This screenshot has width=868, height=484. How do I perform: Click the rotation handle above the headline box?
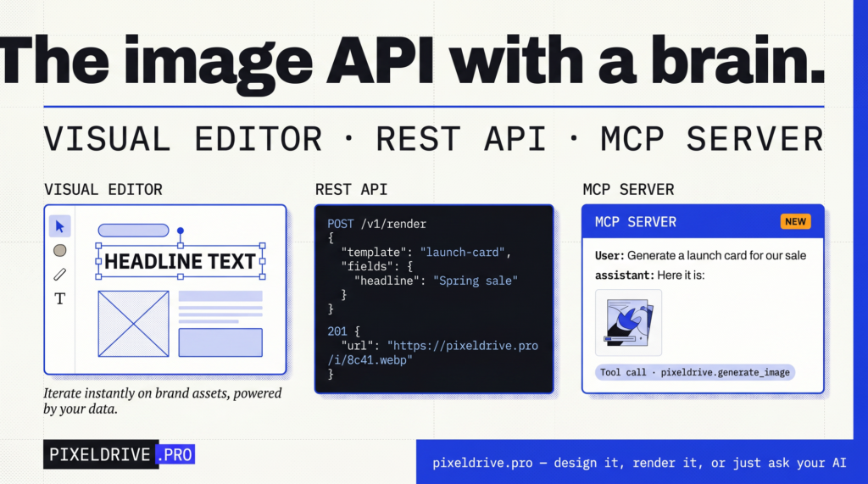tap(181, 231)
